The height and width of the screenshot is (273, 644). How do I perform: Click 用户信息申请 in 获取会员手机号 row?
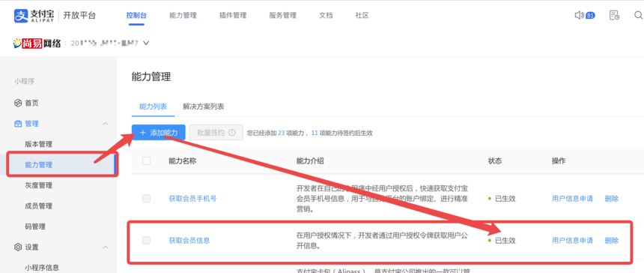(x=572, y=199)
